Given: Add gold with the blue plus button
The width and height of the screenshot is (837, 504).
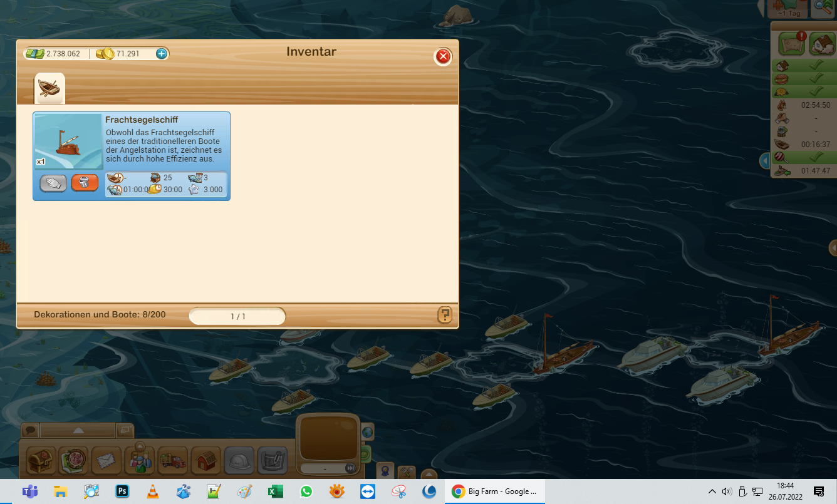Looking at the screenshot, I should (x=161, y=54).
